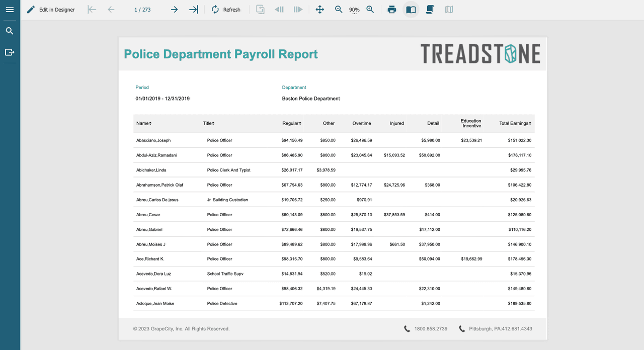Click Edit in Designer

pyautogui.click(x=50, y=10)
